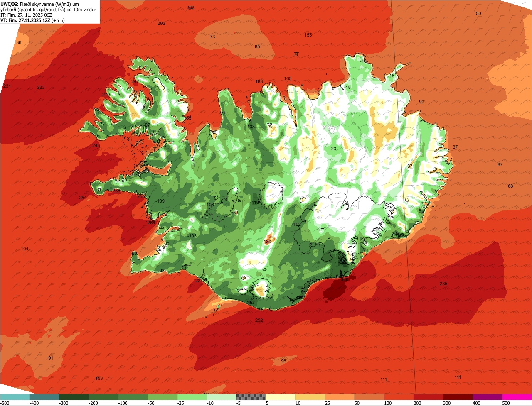
Task: Click the map value '235' in the southeast ocean
Action: coord(443,284)
